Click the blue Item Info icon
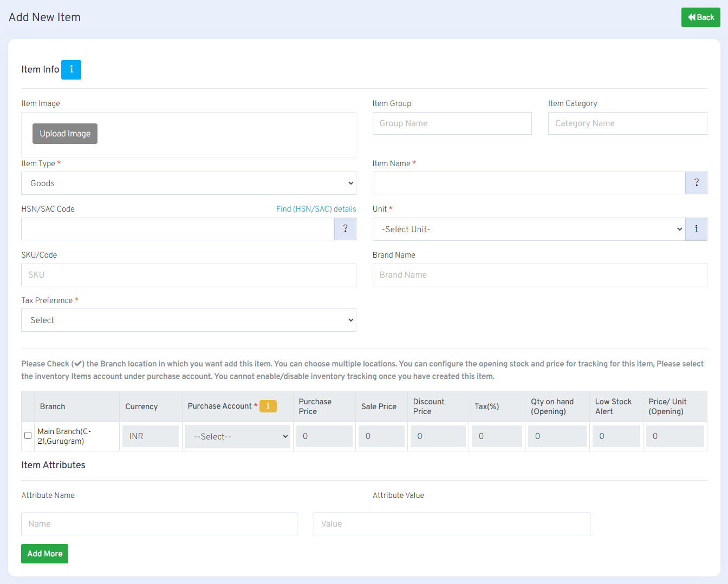This screenshot has width=728, height=584. tap(71, 70)
